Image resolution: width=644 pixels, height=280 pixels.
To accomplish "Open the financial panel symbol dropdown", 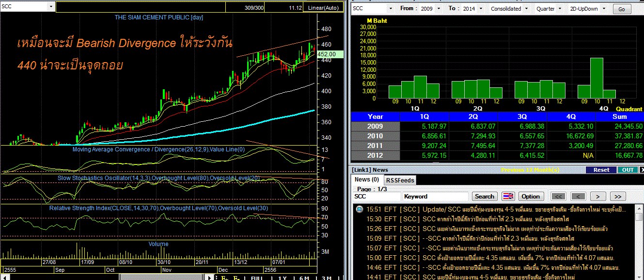I will [391, 9].
